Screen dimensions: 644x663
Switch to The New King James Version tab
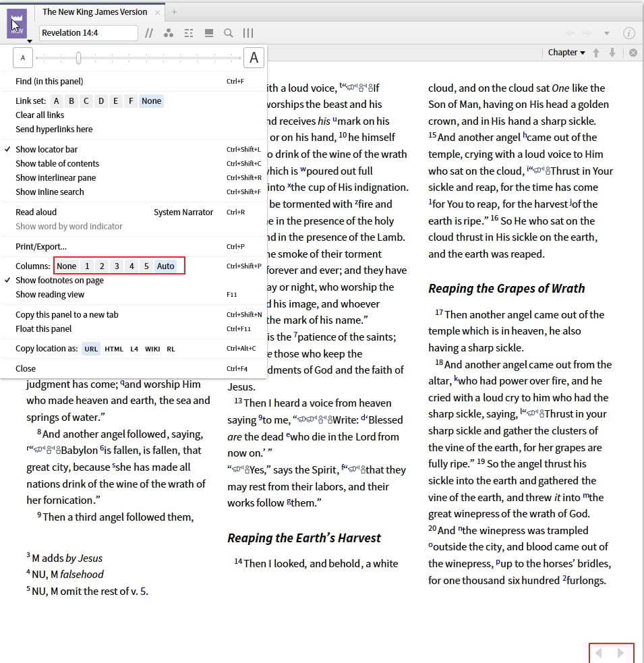click(94, 12)
